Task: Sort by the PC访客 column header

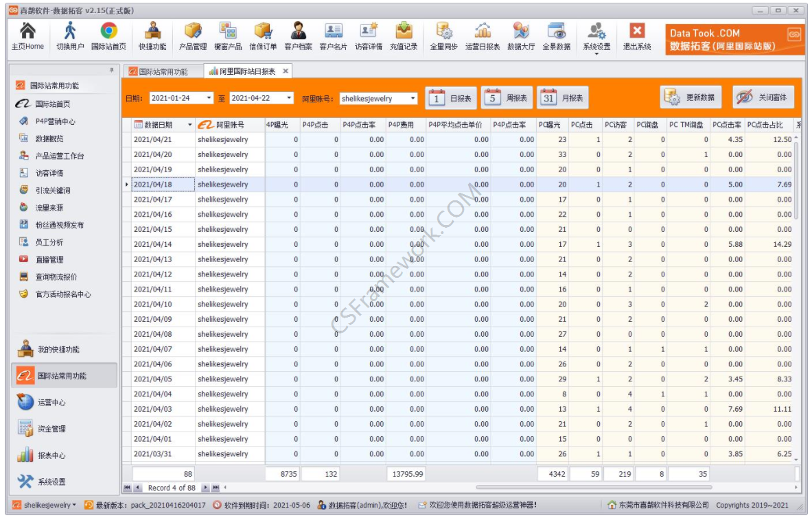Action: click(x=617, y=125)
